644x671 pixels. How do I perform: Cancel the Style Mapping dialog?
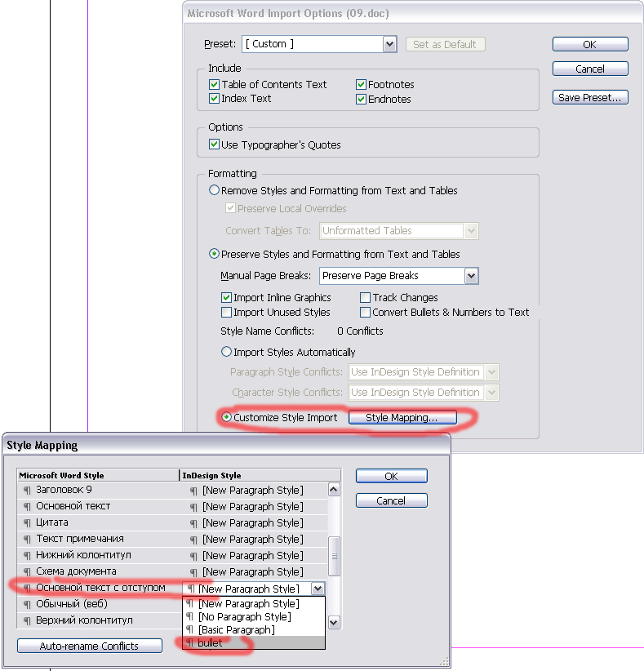[391, 500]
